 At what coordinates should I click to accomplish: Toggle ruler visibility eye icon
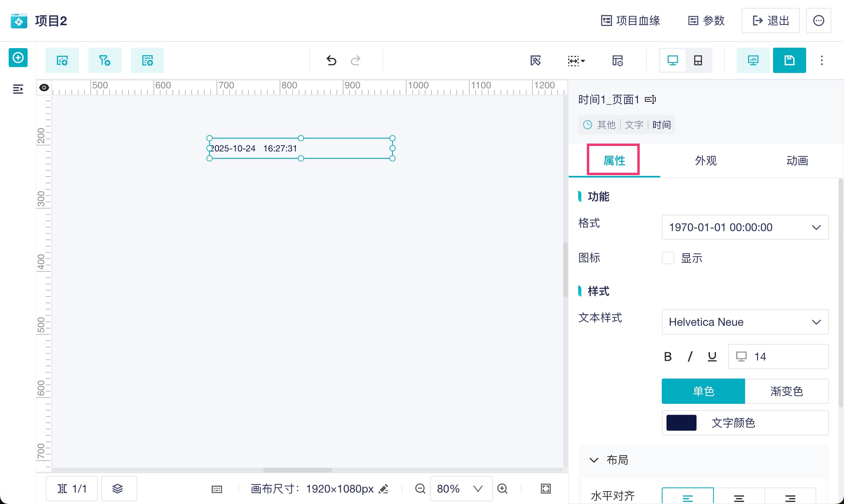[x=44, y=88]
